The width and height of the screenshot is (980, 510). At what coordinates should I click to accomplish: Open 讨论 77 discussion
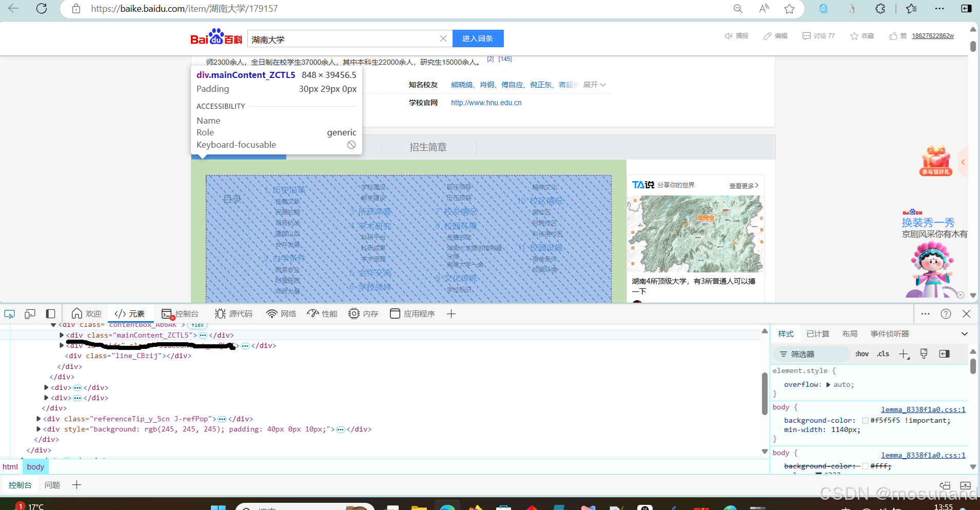(818, 36)
